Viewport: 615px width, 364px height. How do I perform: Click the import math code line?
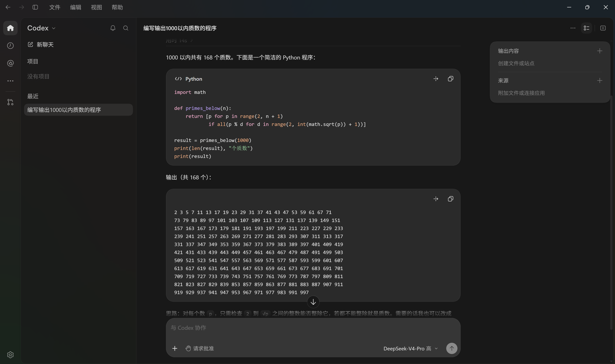click(x=190, y=92)
